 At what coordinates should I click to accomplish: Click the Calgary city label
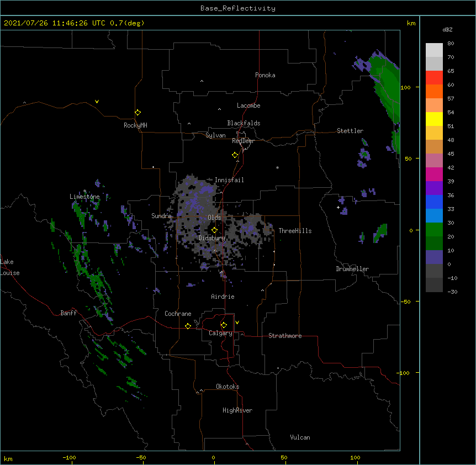tap(220, 333)
